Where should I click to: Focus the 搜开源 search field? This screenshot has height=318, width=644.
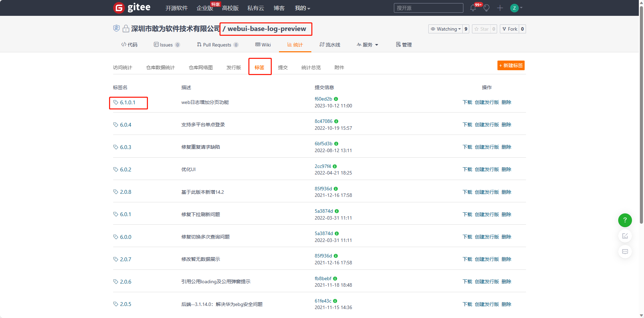[x=428, y=8]
